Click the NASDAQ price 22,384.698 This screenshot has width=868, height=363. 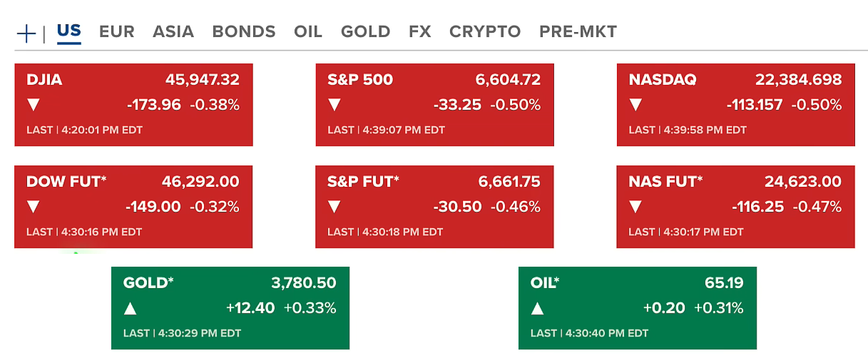point(798,80)
